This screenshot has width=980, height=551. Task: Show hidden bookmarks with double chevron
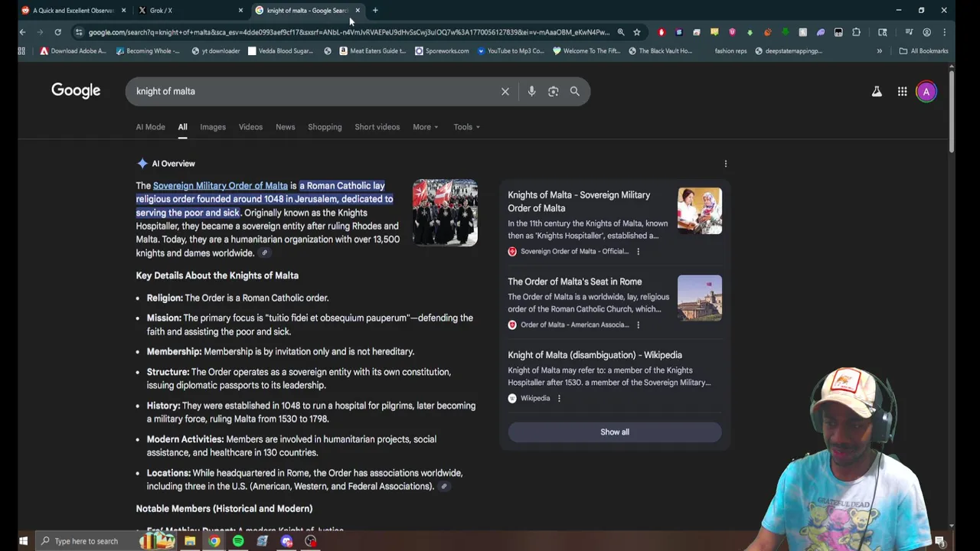point(879,51)
